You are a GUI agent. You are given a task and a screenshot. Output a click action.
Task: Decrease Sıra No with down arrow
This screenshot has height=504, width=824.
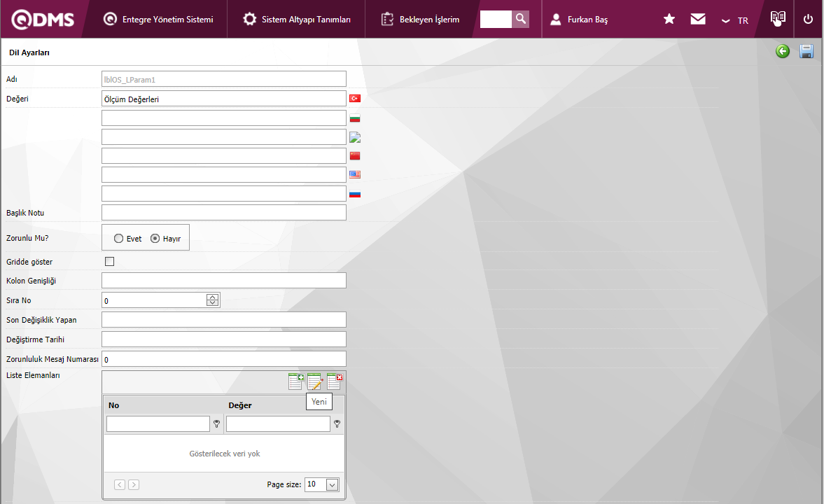coord(212,302)
